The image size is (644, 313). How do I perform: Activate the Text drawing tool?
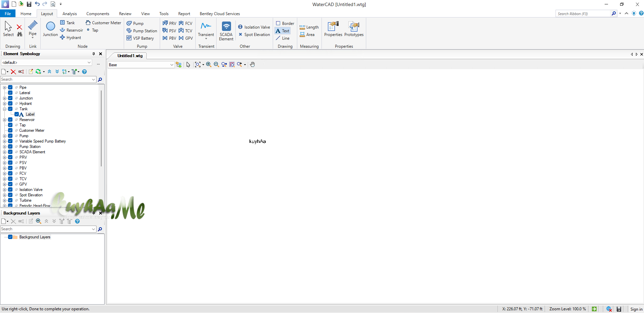pyautogui.click(x=282, y=31)
